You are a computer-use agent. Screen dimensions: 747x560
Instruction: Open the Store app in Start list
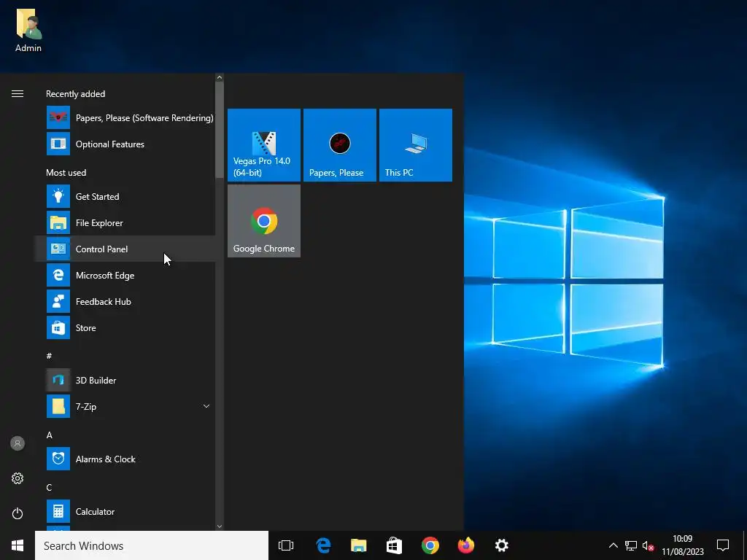point(125,327)
